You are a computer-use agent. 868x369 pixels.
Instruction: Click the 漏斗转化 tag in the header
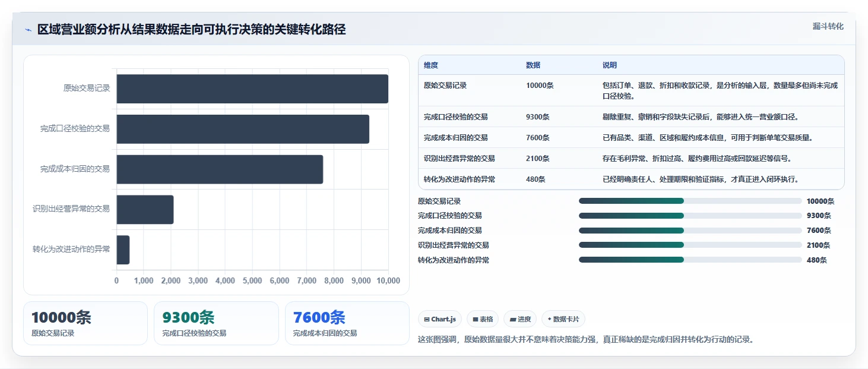click(x=828, y=26)
